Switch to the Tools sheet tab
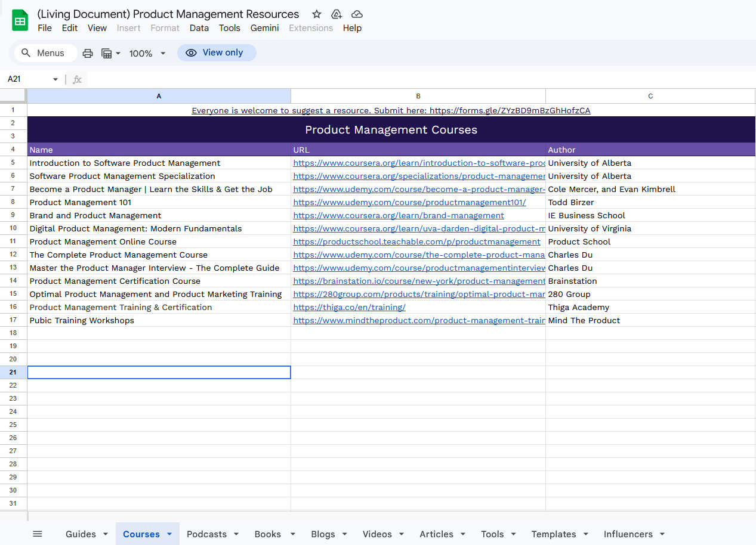Screen dimensions: 756x545 [x=492, y=534]
